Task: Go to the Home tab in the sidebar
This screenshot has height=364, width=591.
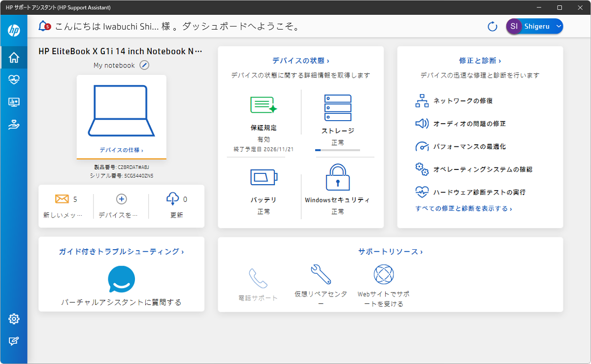Action: tap(14, 57)
